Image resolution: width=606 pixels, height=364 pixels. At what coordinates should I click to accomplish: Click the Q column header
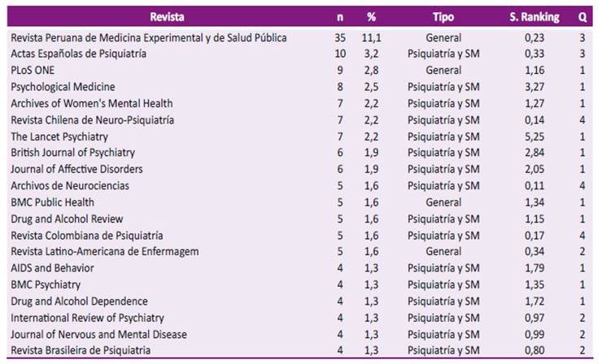[x=582, y=16]
